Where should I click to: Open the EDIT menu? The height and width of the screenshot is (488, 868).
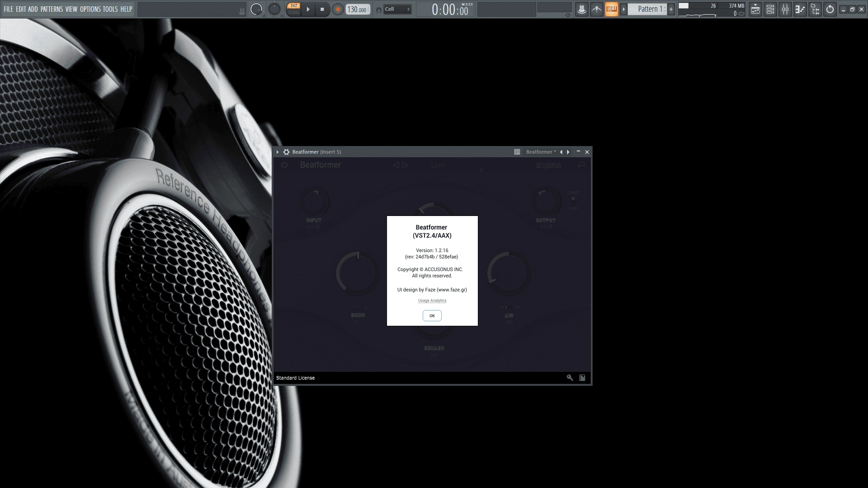point(21,9)
